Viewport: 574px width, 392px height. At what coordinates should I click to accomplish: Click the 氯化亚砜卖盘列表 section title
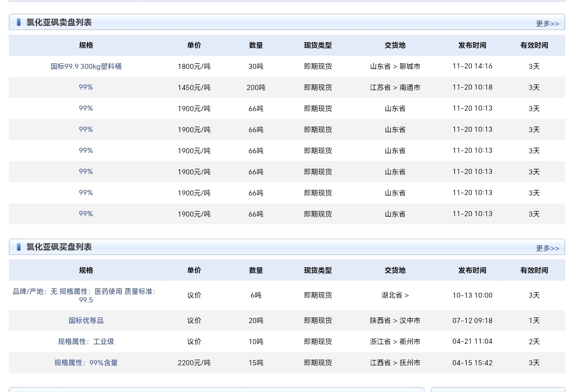pos(59,22)
